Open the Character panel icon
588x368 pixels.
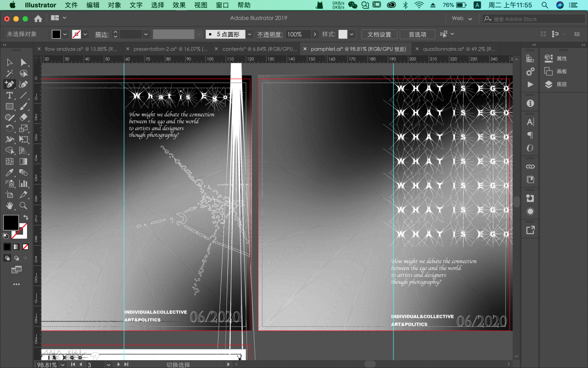tap(530, 122)
